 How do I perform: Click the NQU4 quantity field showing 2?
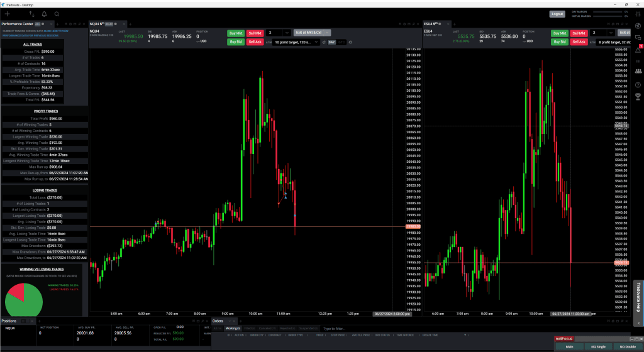point(275,33)
